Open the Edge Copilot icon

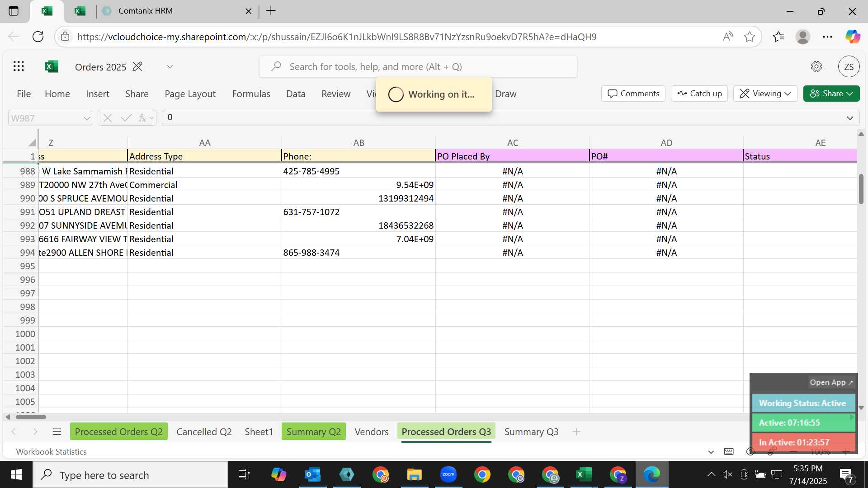tap(853, 37)
